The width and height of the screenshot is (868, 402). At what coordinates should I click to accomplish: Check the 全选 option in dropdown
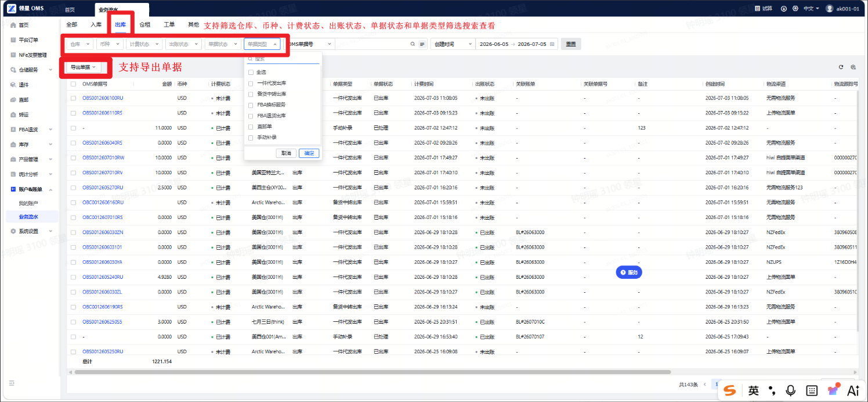point(251,72)
